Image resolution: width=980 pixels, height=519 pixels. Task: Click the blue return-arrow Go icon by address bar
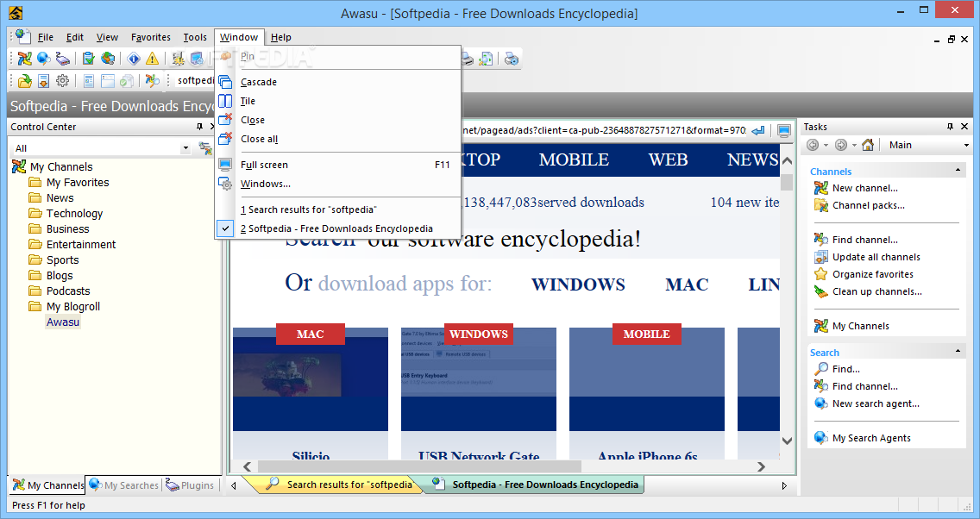[758, 130]
